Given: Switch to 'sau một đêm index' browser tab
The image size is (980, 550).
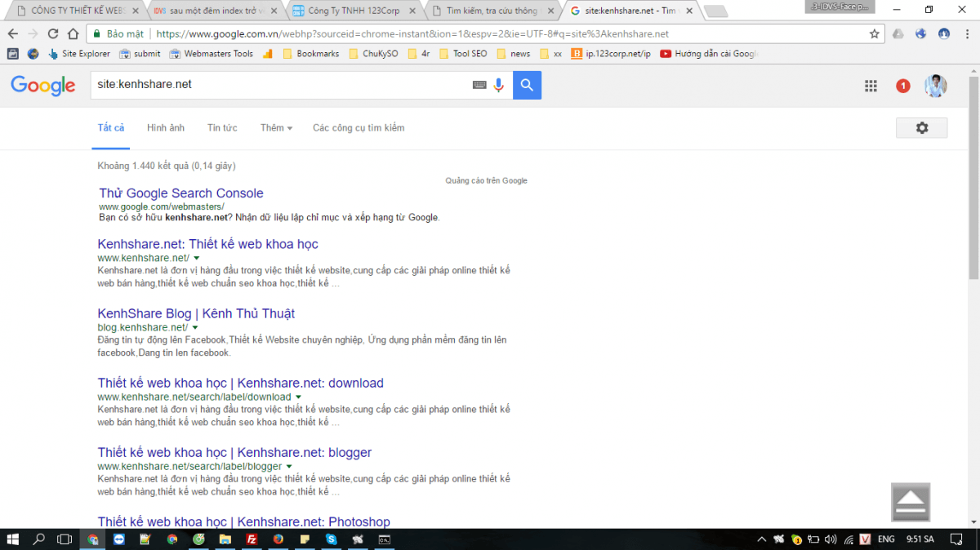Looking at the screenshot, I should (x=215, y=11).
